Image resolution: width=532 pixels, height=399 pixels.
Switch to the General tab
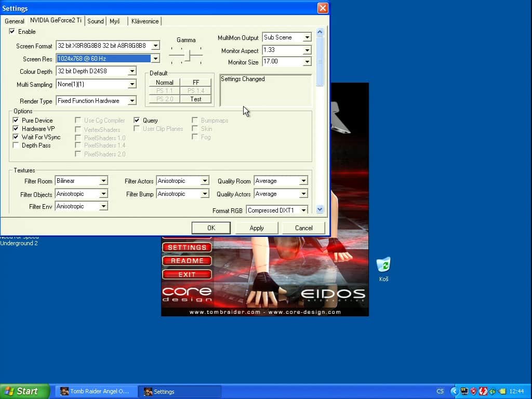[14, 21]
